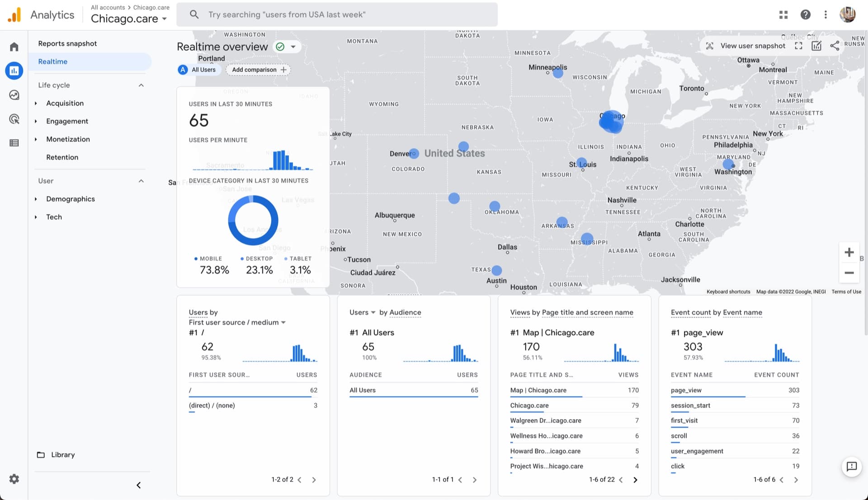Click the Google Analytics logo

[14, 15]
